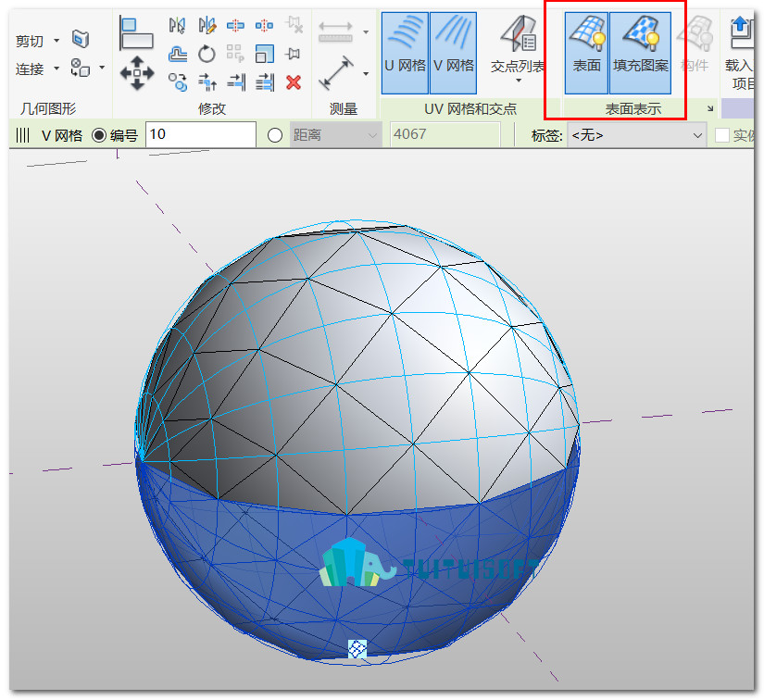Click the V 网格 label on options bar

[x=62, y=135]
